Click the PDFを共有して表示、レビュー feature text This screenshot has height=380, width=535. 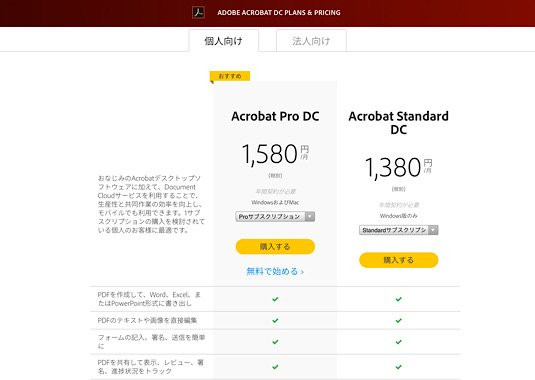[150, 367]
